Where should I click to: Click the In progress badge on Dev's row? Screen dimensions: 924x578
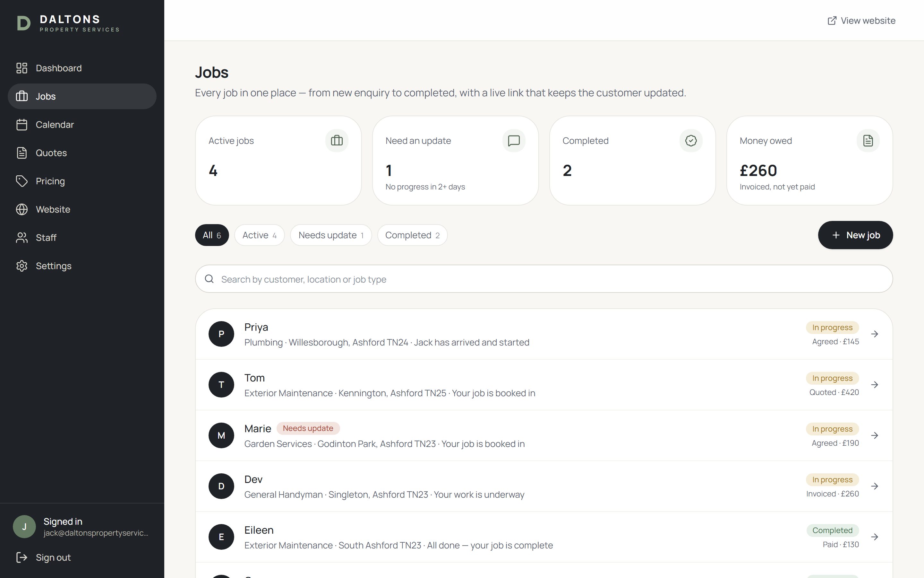(x=832, y=480)
